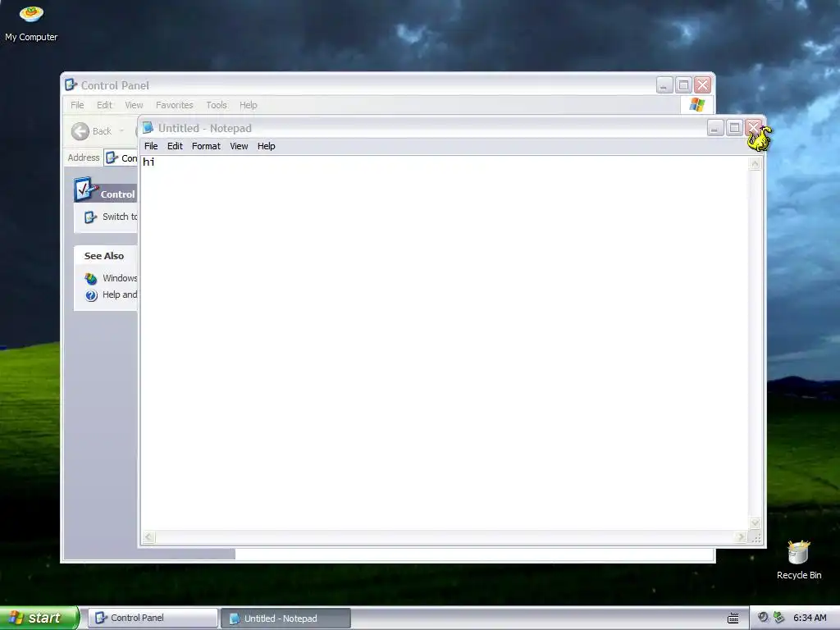Screen dimensions: 840x630
Task: Open the Control Panel Tools menu
Action: (x=217, y=105)
